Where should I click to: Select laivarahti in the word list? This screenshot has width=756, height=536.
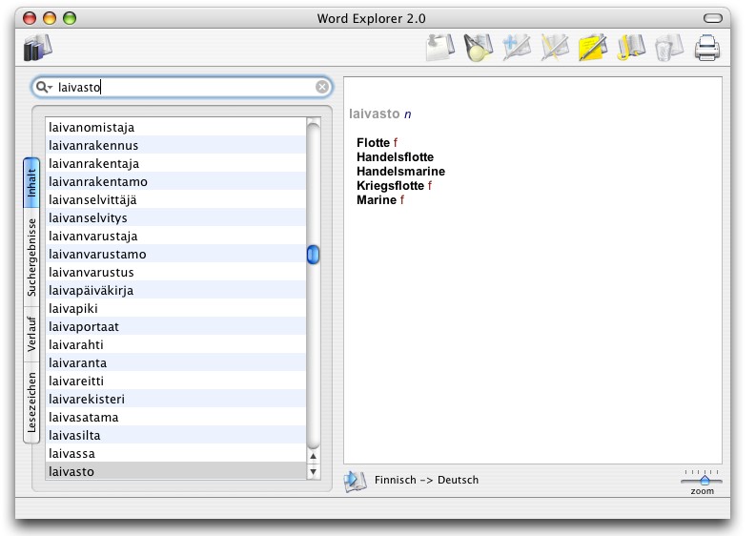pos(176,344)
